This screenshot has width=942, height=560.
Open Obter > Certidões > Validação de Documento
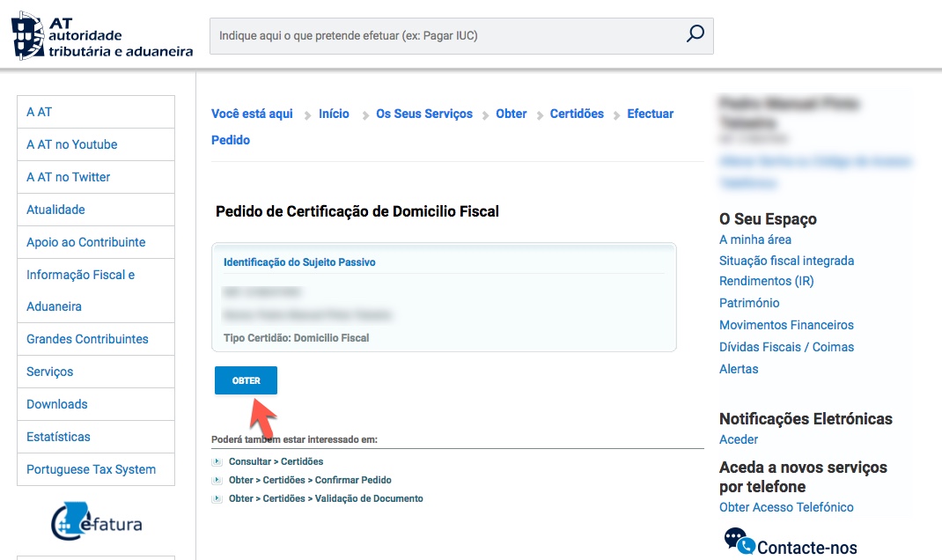pos(326,498)
